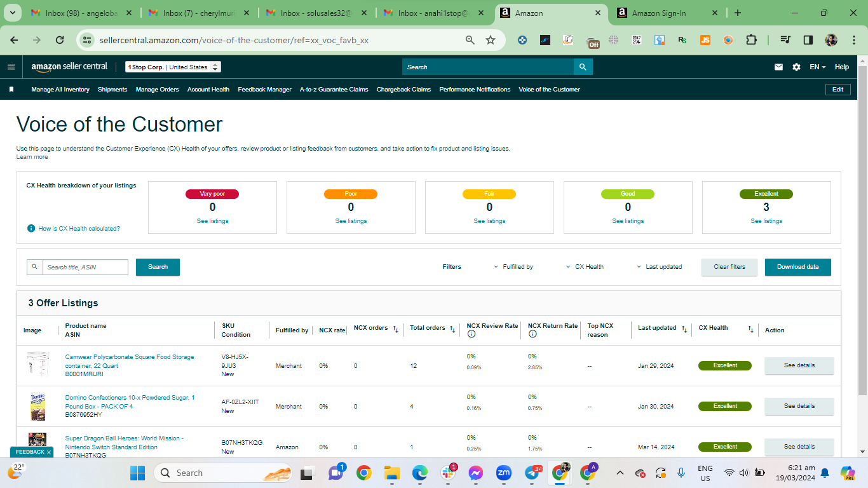The height and width of the screenshot is (488, 868).
Task: Bookmark this page with the star icon
Action: tap(491, 40)
